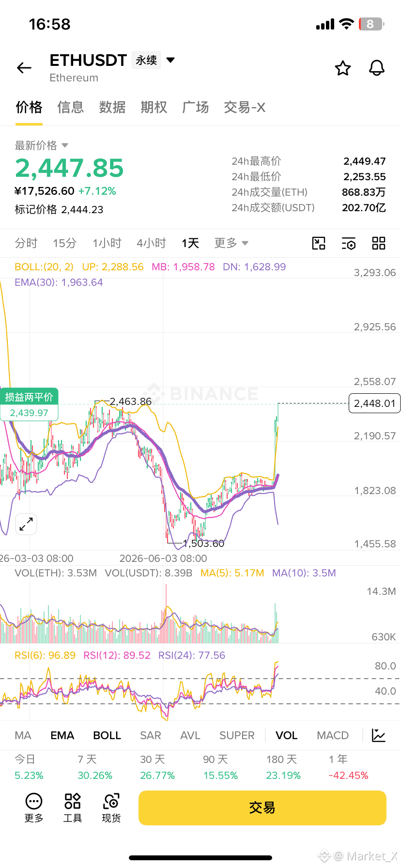Open ETHUSDT pair selector dropdown arrow
Image resolution: width=401 pixels, height=868 pixels.
click(170, 60)
